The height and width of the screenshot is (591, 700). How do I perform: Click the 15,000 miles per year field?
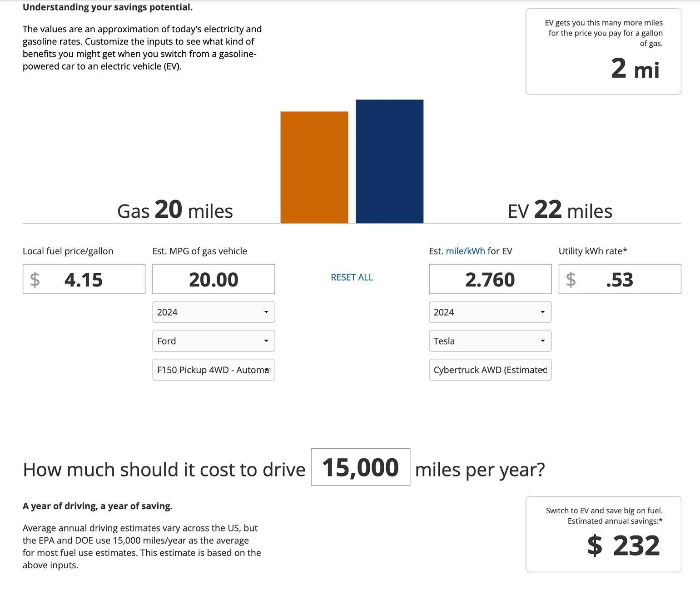(361, 467)
